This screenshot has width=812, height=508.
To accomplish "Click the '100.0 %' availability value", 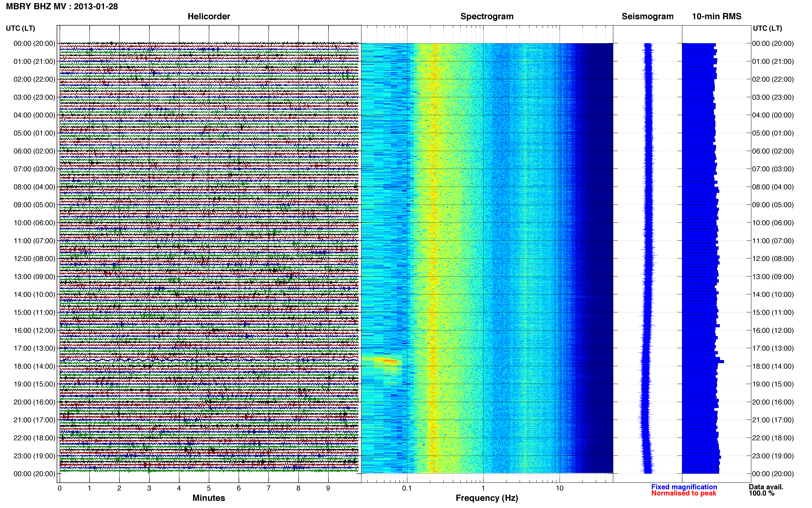I will click(762, 493).
